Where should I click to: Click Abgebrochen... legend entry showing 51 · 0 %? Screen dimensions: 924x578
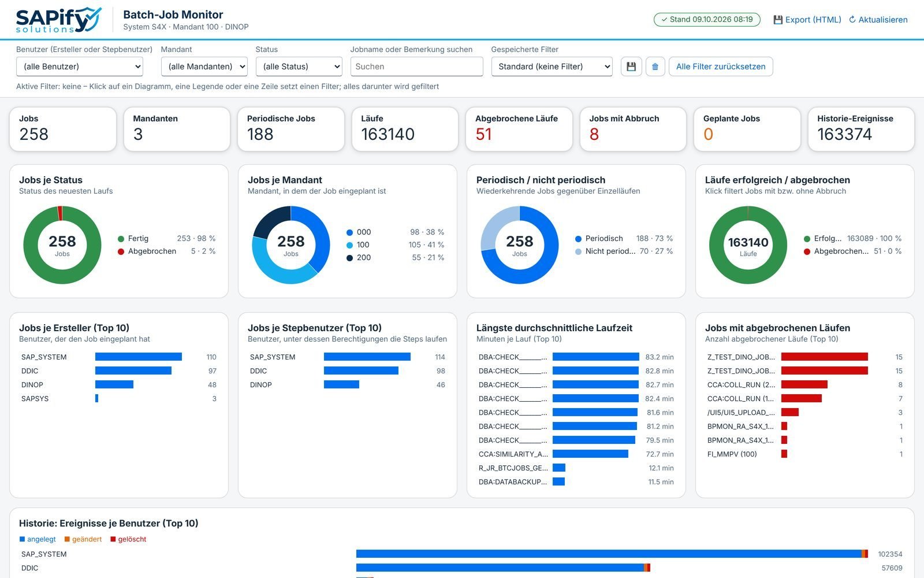pos(853,251)
